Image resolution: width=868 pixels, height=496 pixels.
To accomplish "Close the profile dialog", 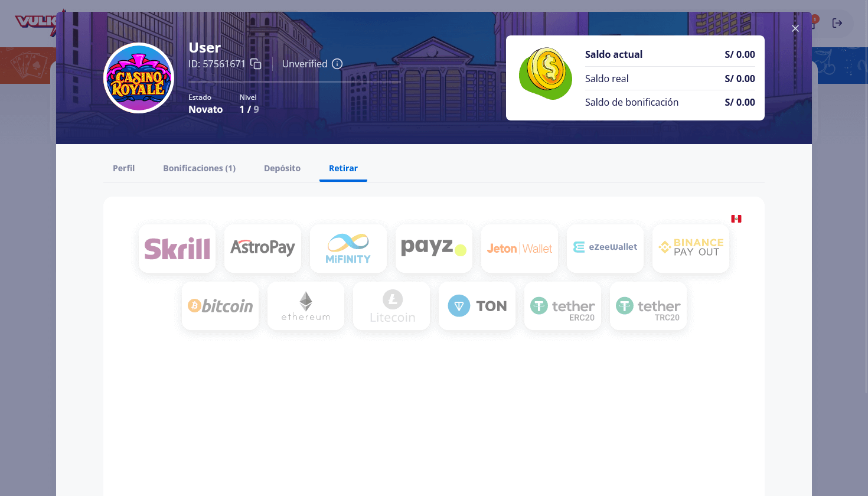I will [795, 28].
